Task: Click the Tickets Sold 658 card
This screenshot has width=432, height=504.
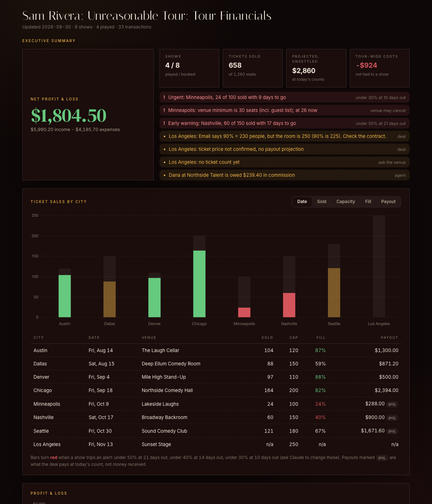Action: [x=253, y=68]
